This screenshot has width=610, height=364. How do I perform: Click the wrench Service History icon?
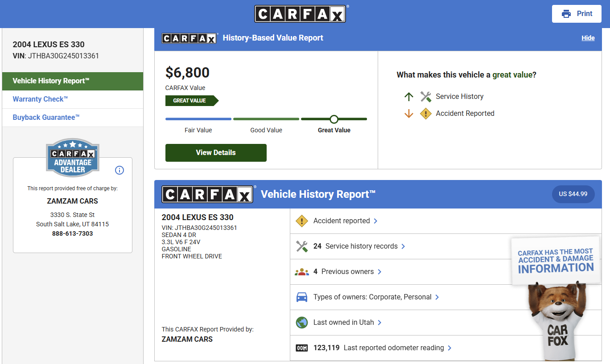[426, 97]
